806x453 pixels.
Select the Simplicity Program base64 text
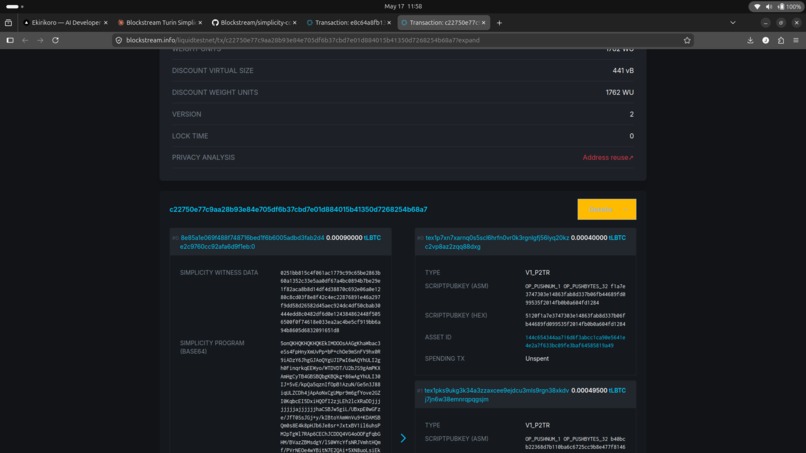(x=331, y=396)
